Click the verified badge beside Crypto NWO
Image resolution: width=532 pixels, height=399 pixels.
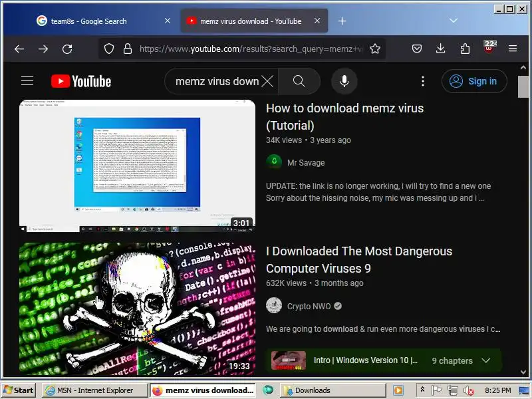point(338,306)
